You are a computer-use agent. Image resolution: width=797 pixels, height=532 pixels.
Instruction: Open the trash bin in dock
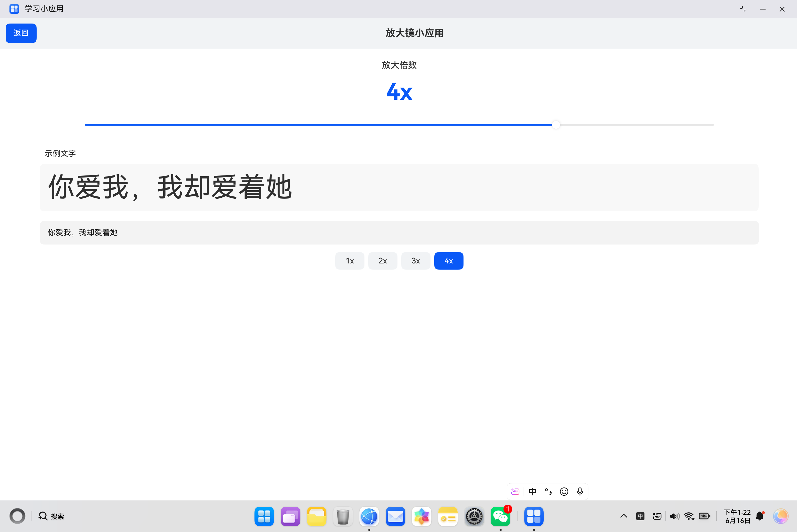343,516
